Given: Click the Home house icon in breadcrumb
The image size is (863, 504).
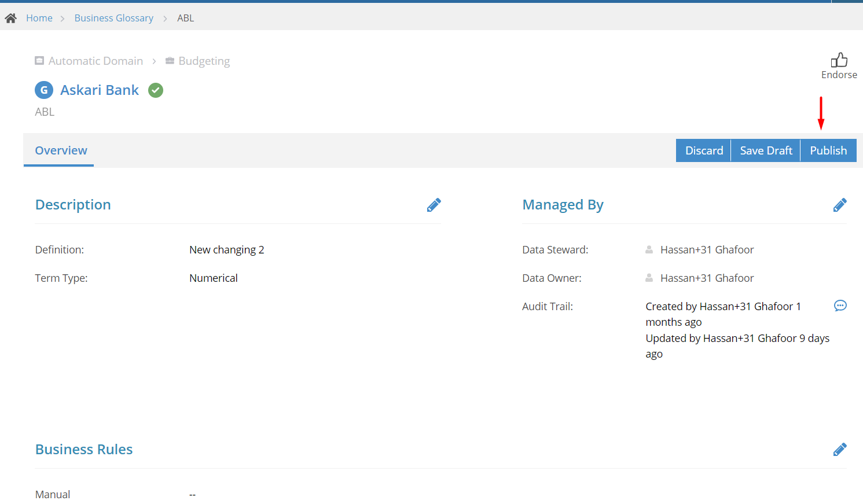Looking at the screenshot, I should (10, 19).
